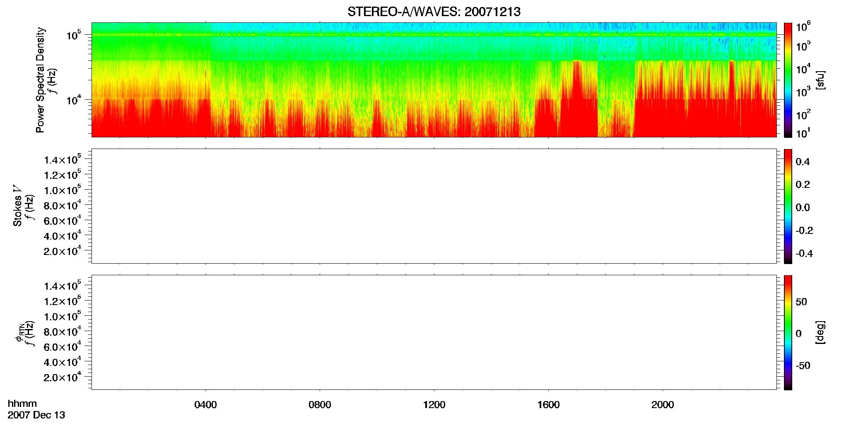Viewport: 868px width, 447px height.
Task: Click the Stokes V colorbar
Action: coord(788,206)
